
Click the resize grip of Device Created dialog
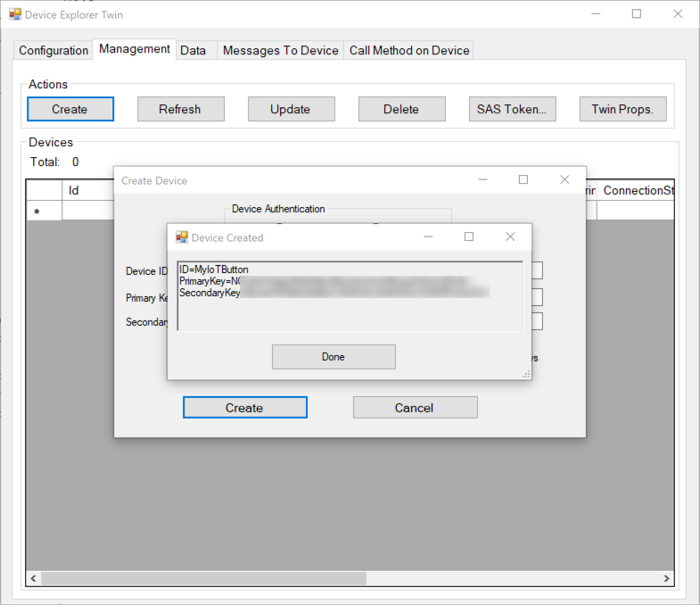(526, 375)
